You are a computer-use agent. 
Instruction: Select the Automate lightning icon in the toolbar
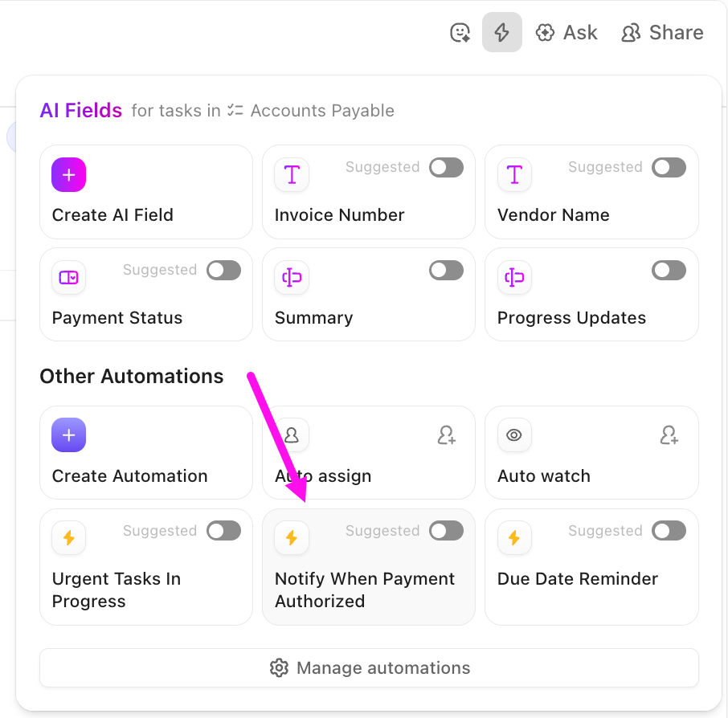click(501, 32)
